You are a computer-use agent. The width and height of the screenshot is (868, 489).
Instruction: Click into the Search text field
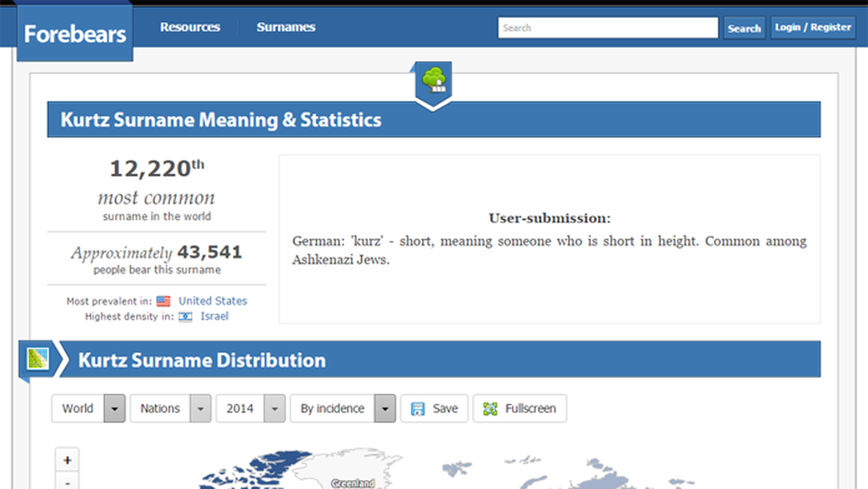608,28
